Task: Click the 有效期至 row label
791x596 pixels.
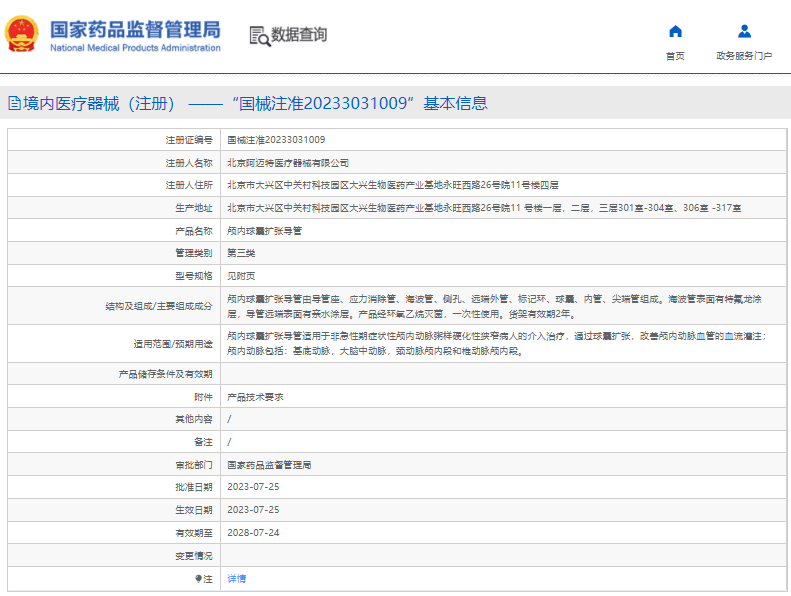Action: click(194, 533)
